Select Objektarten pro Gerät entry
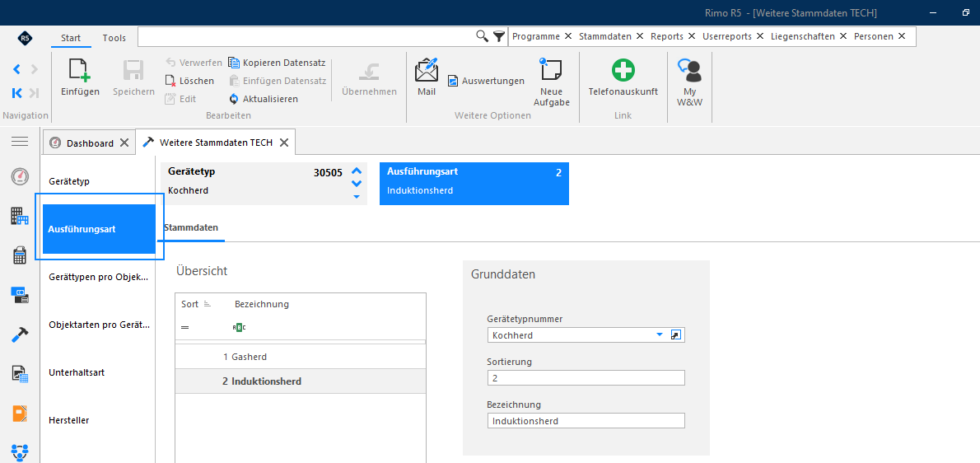 tap(98, 325)
